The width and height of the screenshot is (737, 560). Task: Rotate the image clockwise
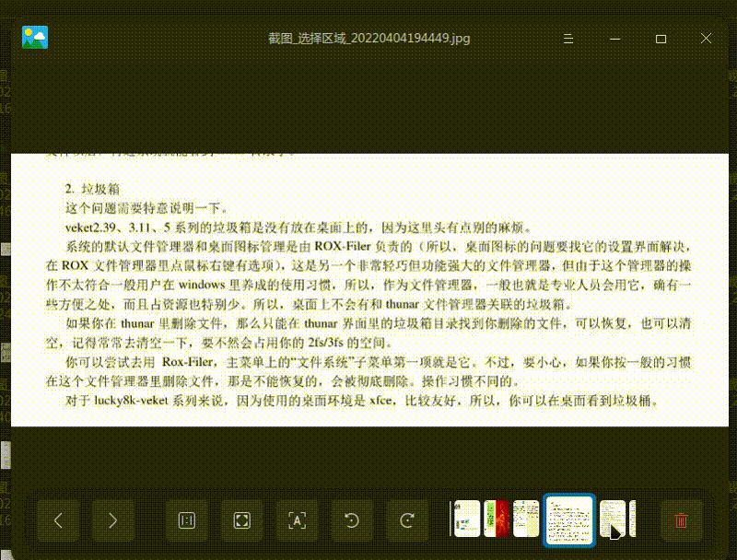(406, 520)
